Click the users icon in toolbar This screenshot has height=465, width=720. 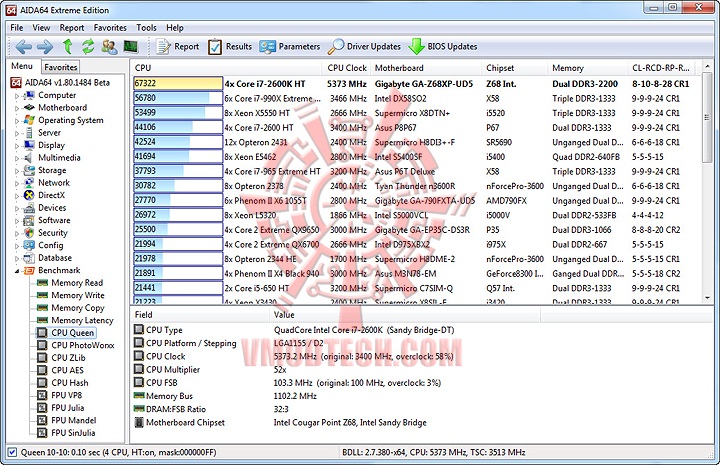coord(109,46)
